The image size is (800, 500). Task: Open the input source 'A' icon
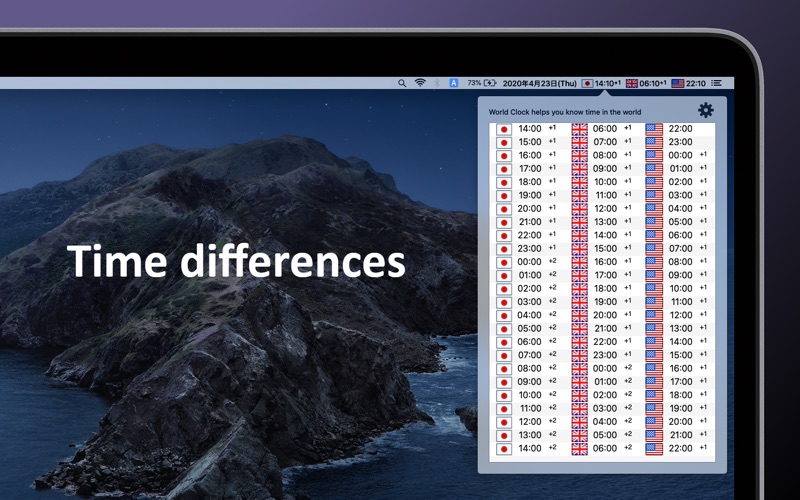(x=454, y=83)
